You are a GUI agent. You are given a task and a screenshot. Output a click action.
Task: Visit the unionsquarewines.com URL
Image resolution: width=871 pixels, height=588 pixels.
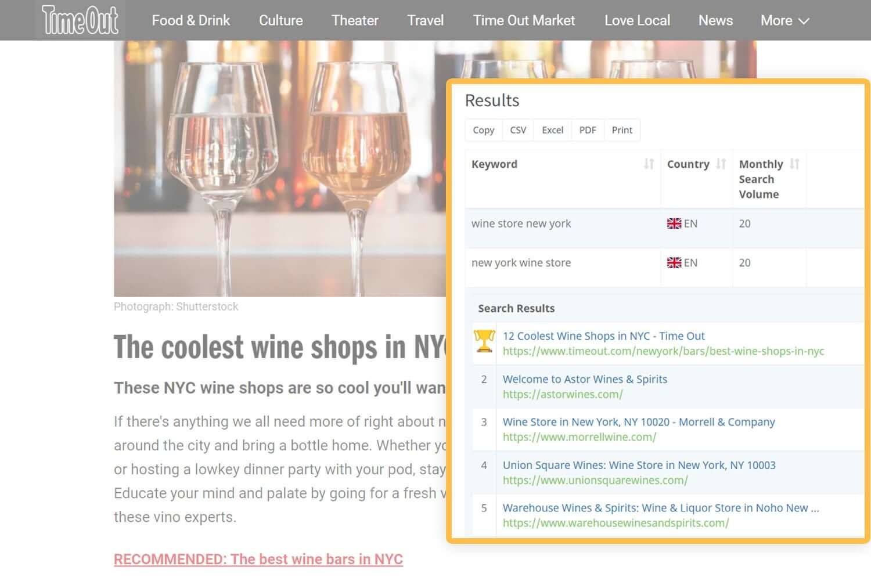point(595,480)
